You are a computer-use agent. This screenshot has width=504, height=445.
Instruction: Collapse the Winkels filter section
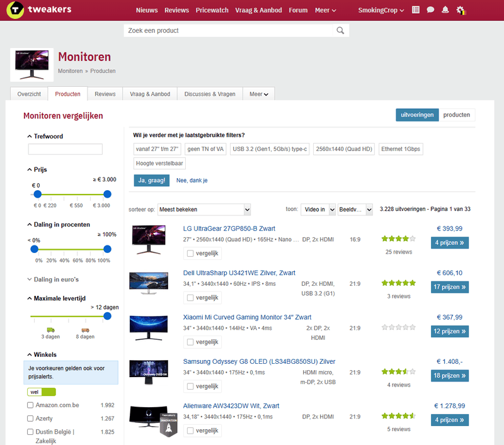click(x=42, y=354)
